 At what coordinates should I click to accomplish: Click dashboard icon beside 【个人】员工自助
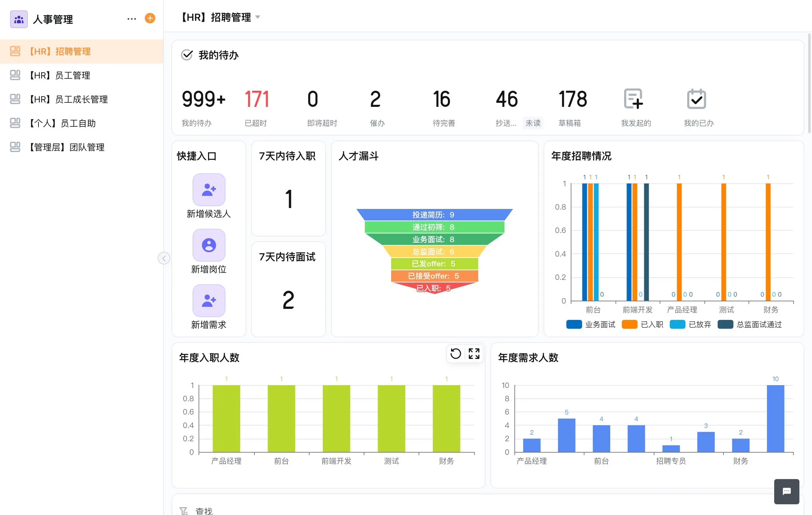15,123
